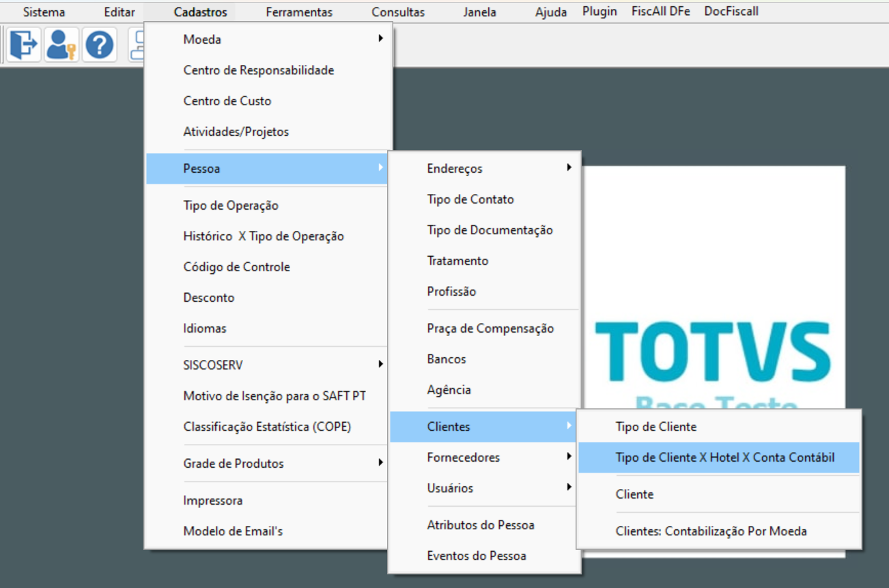This screenshot has width=889, height=588.
Task: Close the Cadastros menu in menu bar
Action: click(x=201, y=12)
